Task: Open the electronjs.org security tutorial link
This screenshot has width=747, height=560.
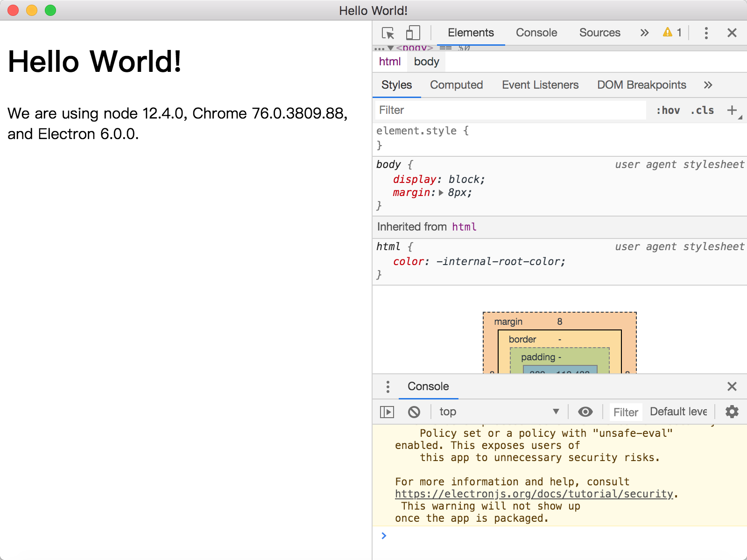Action: point(534,494)
